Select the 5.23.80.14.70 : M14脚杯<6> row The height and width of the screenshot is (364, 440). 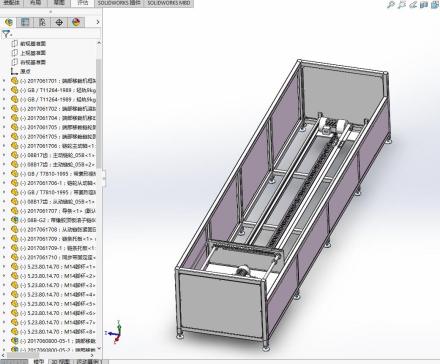tap(58, 313)
